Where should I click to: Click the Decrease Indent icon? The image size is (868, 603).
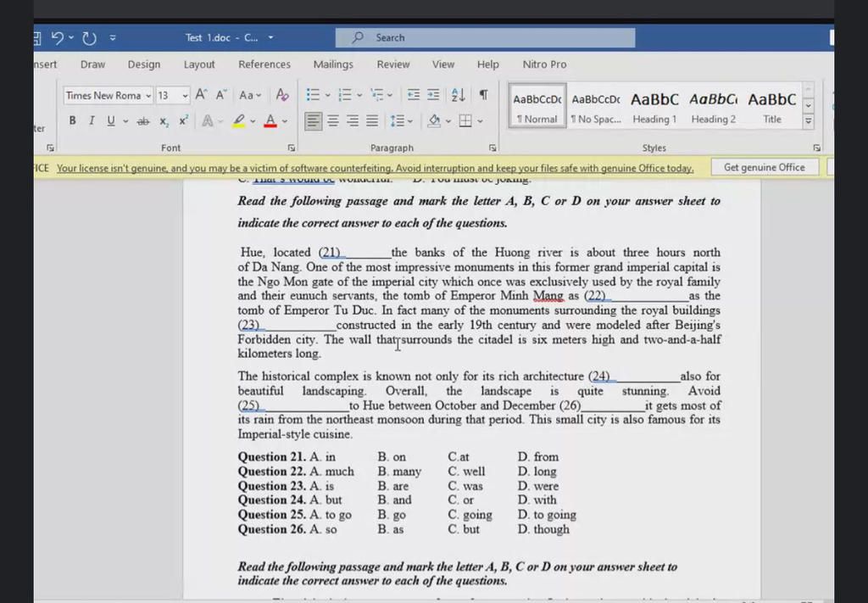tap(414, 95)
